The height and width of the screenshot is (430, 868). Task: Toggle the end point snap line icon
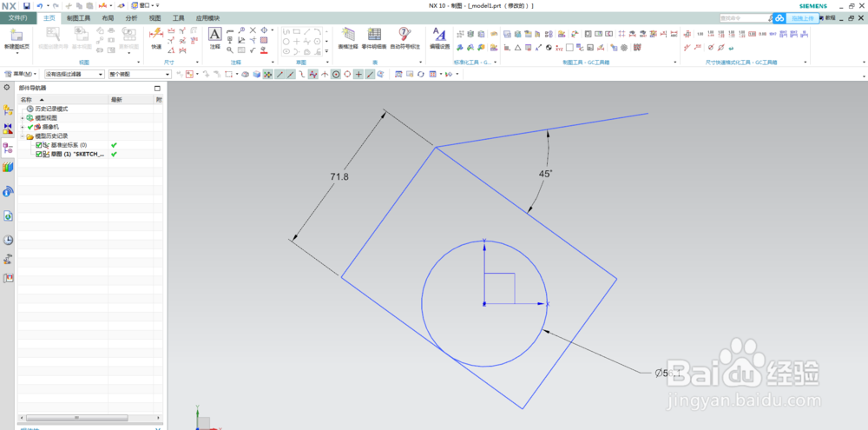click(279, 74)
